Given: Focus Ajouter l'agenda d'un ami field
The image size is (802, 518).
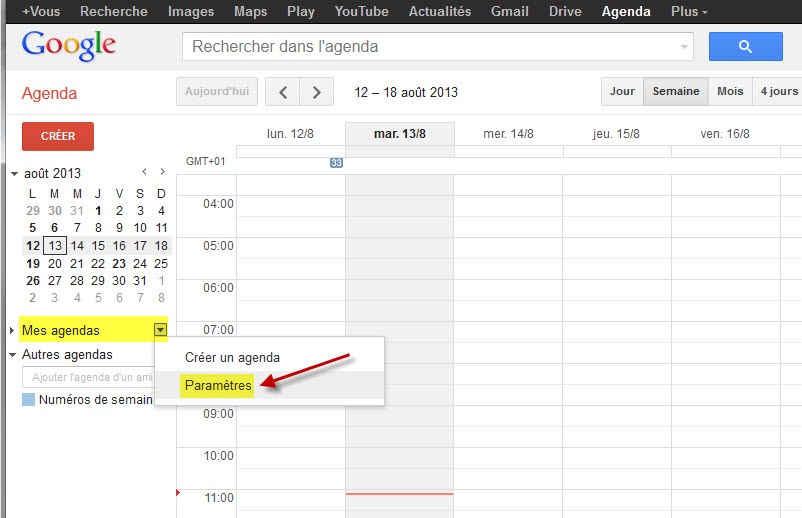Looking at the screenshot, I should click(88, 377).
